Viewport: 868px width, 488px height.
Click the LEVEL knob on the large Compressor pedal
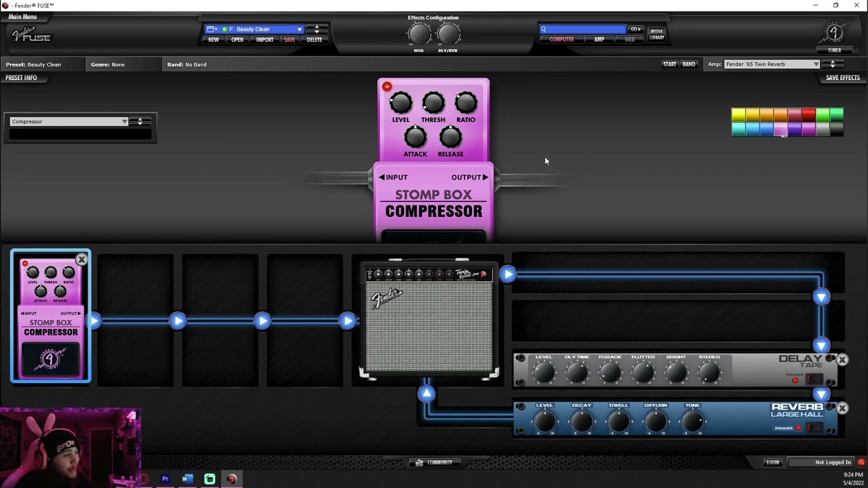tap(401, 103)
